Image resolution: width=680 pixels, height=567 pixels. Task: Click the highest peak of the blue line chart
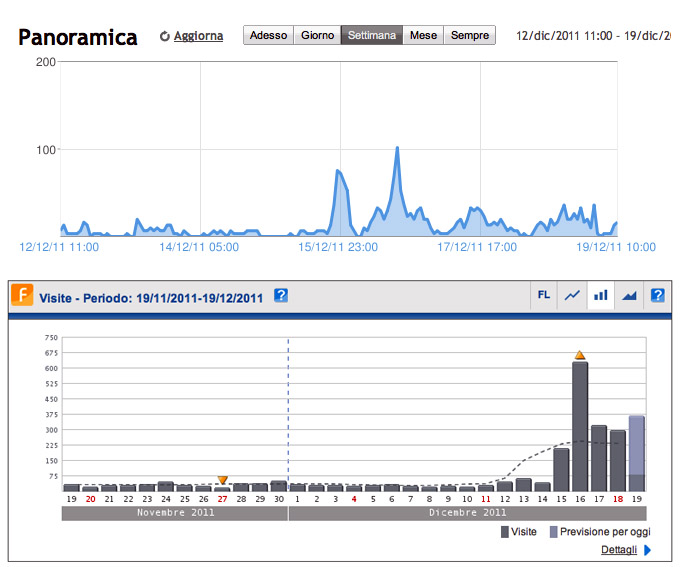click(x=397, y=148)
